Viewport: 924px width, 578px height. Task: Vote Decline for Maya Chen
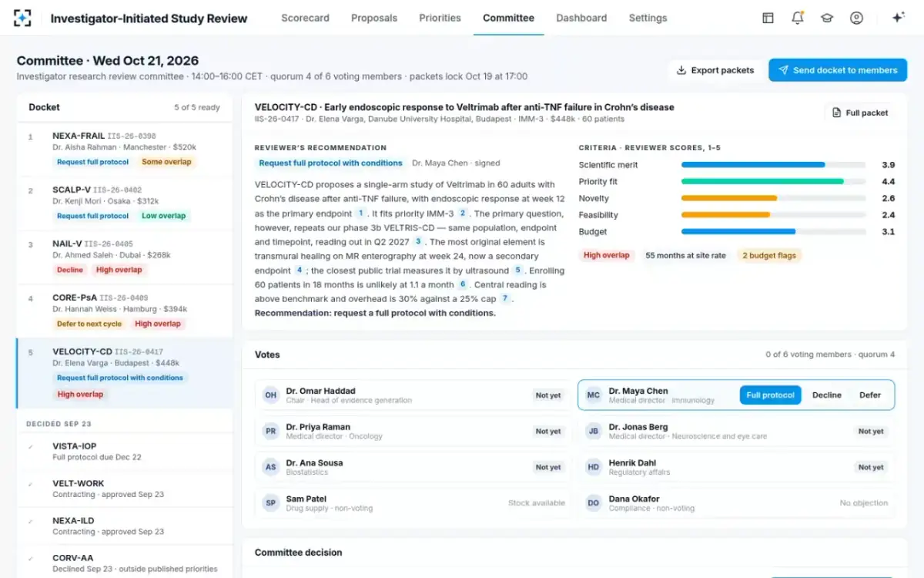[827, 395]
